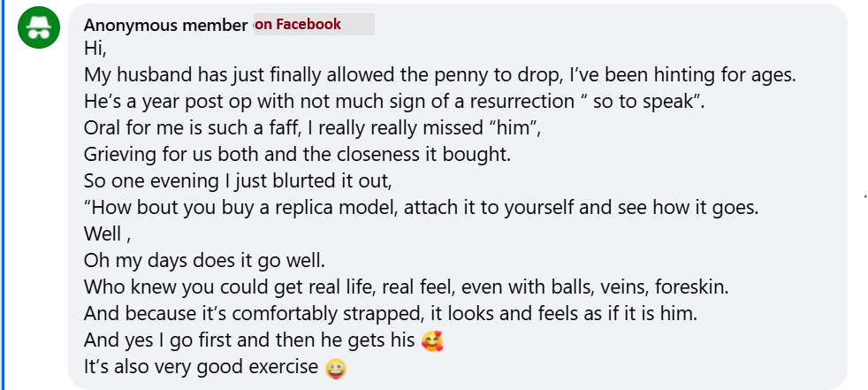Click the line "It's also very good exercise"
The height and width of the screenshot is (390, 868).
pos(201,366)
